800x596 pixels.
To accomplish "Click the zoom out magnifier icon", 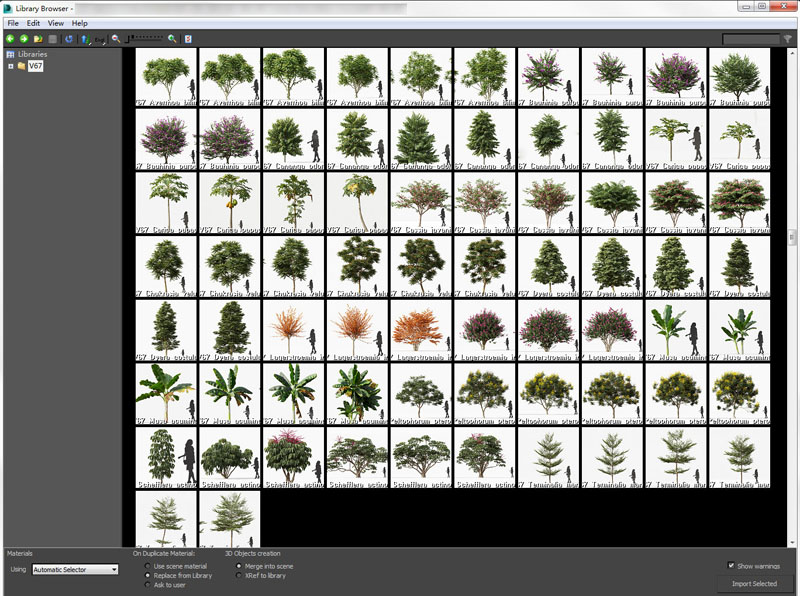I will point(116,39).
